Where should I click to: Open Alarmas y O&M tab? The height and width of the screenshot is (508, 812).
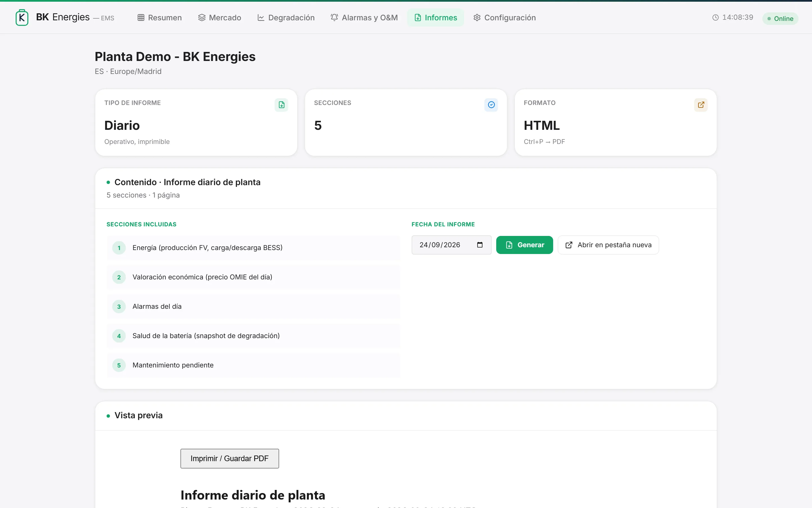364,17
